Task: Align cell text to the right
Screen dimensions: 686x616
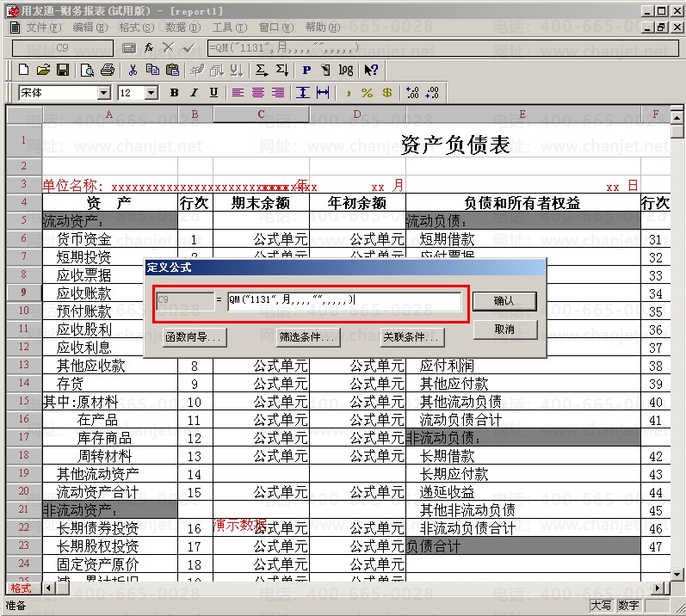Action: (x=278, y=93)
